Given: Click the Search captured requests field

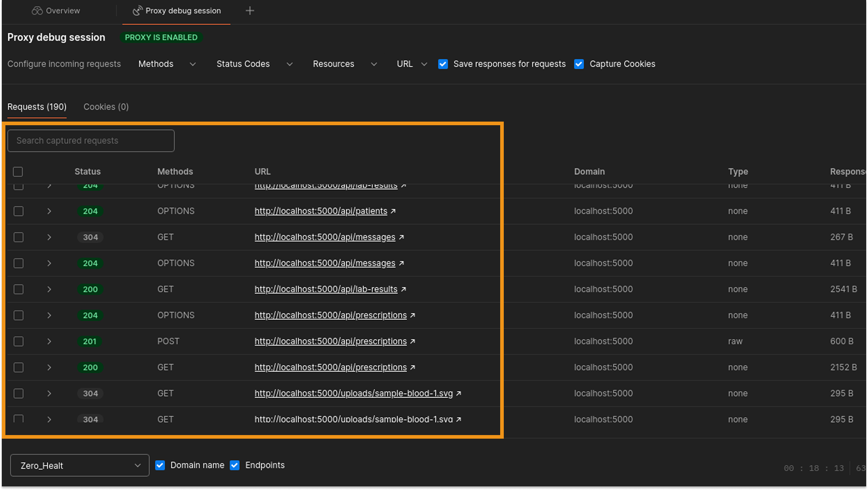Looking at the screenshot, I should pyautogui.click(x=91, y=141).
